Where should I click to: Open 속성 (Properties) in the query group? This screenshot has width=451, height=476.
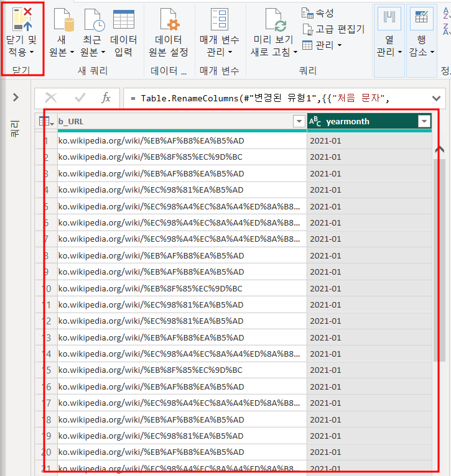(318, 13)
